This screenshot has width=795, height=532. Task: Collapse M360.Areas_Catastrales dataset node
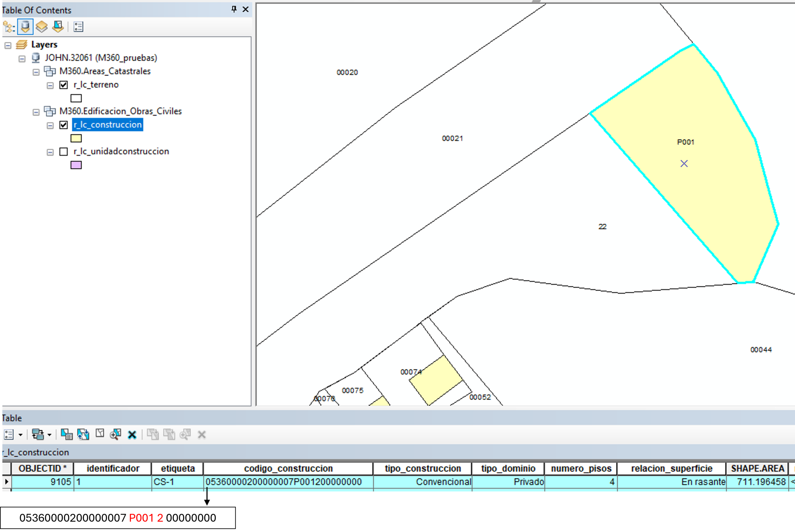point(36,72)
